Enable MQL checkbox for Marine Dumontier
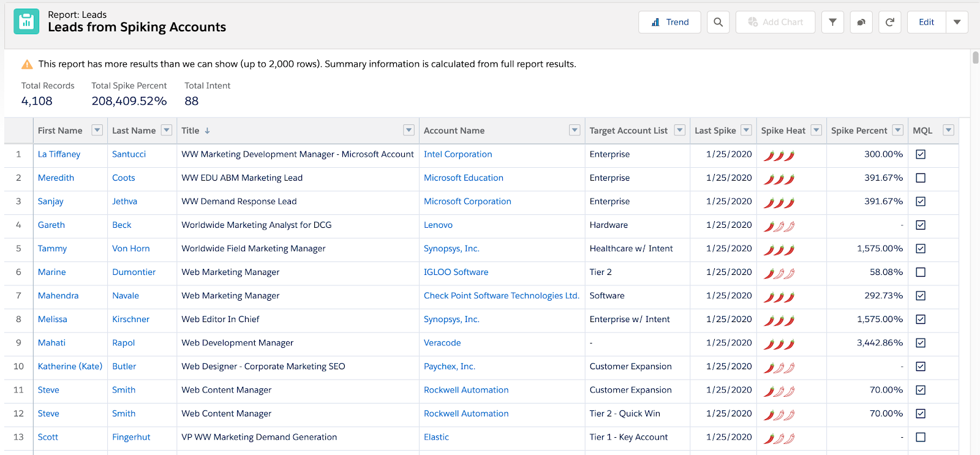The width and height of the screenshot is (980, 455). [921, 272]
